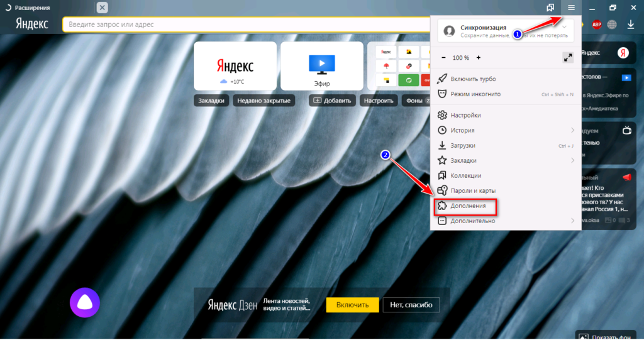Expand the Синхронизация profile chevron

[x=564, y=28]
